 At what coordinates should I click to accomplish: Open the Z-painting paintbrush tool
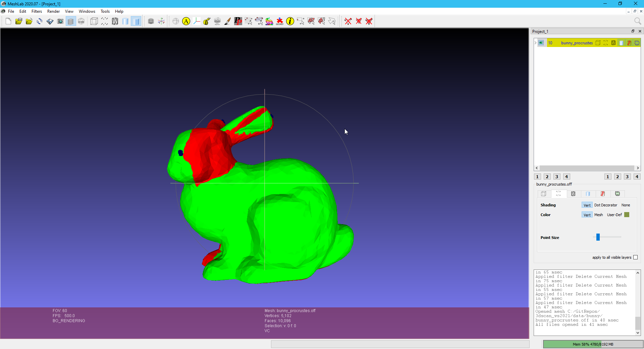point(227,21)
